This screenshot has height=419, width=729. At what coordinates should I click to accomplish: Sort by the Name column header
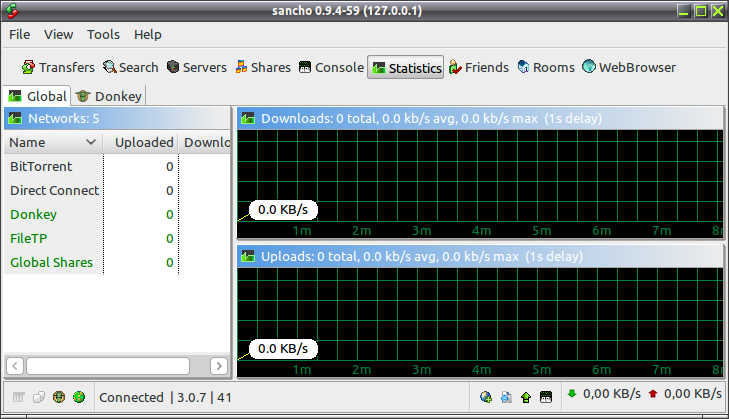tap(52, 142)
